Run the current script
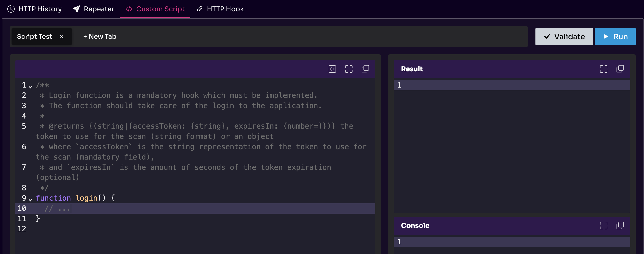 [615, 36]
